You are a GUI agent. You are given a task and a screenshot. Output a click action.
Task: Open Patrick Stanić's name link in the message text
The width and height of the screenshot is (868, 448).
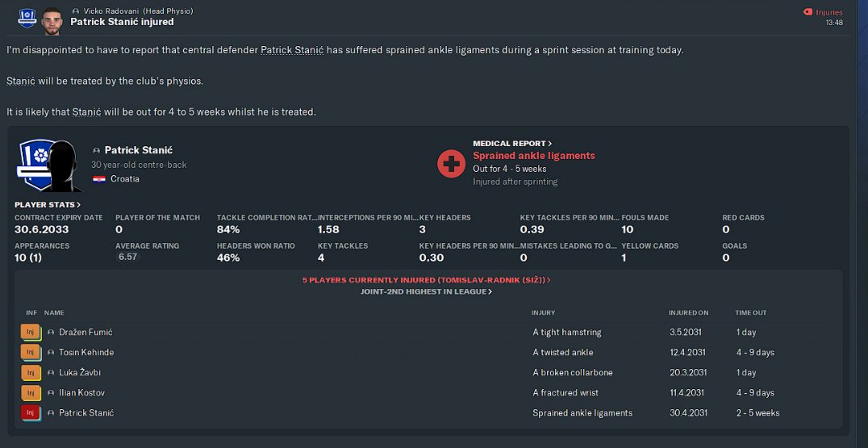[x=292, y=50]
